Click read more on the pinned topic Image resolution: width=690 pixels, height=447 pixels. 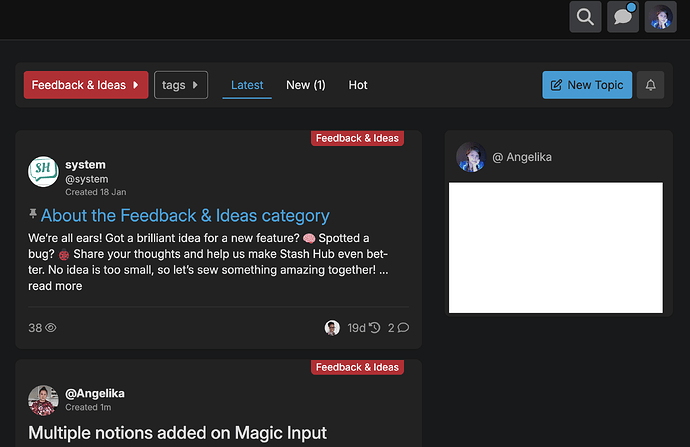(55, 286)
